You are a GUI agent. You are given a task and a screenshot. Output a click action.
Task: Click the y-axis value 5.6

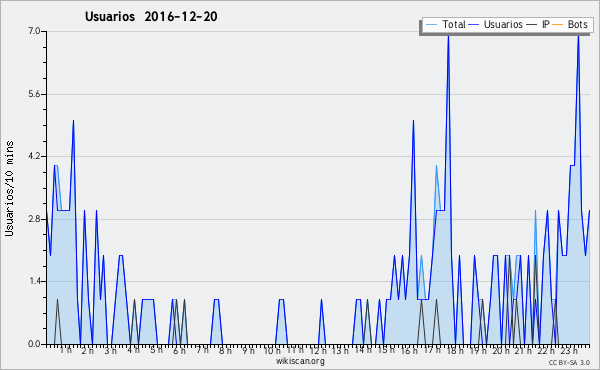[34, 94]
